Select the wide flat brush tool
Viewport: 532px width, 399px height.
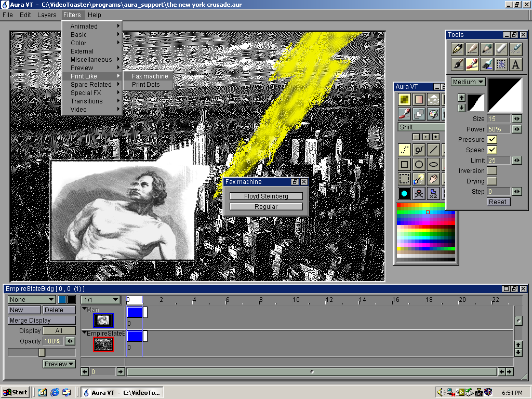pos(486,64)
